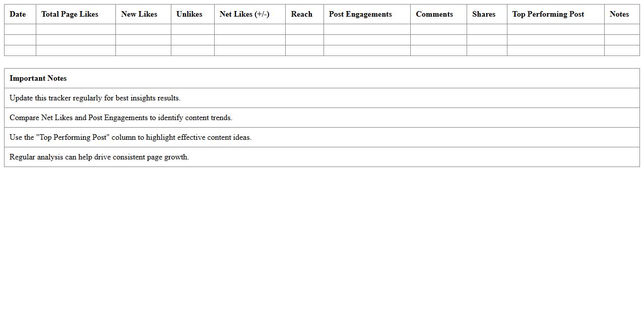Select the Comments column header
644x328 pixels.
coord(434,14)
